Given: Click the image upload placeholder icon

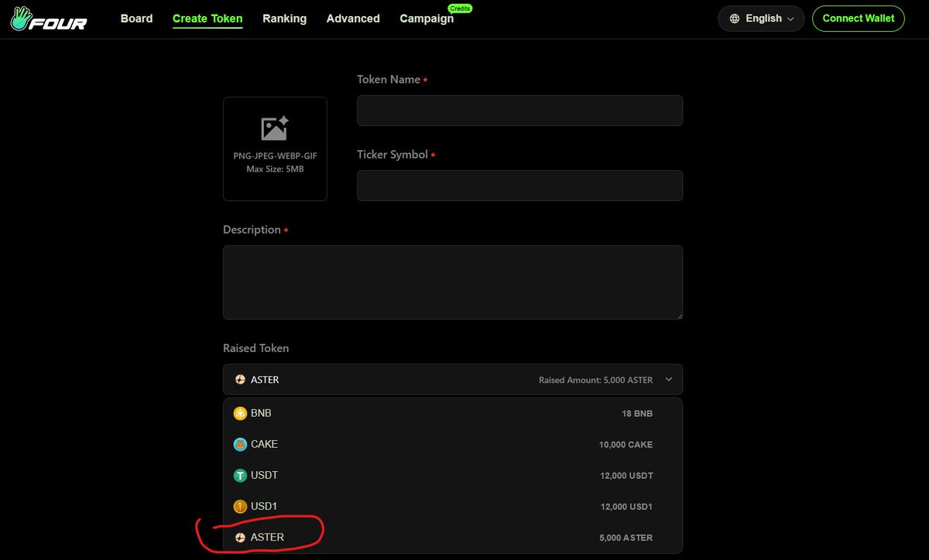Looking at the screenshot, I should (x=275, y=128).
